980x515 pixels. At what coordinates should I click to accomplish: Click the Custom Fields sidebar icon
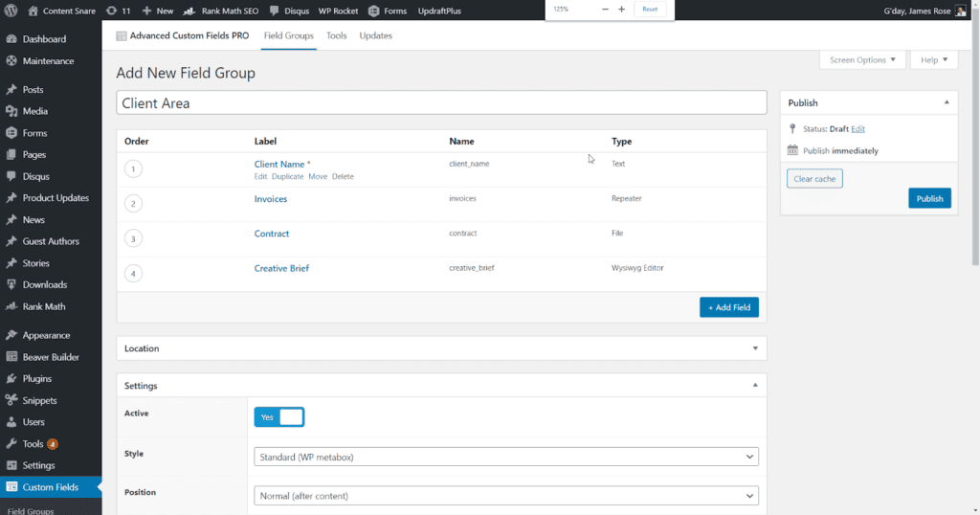pyautogui.click(x=11, y=487)
